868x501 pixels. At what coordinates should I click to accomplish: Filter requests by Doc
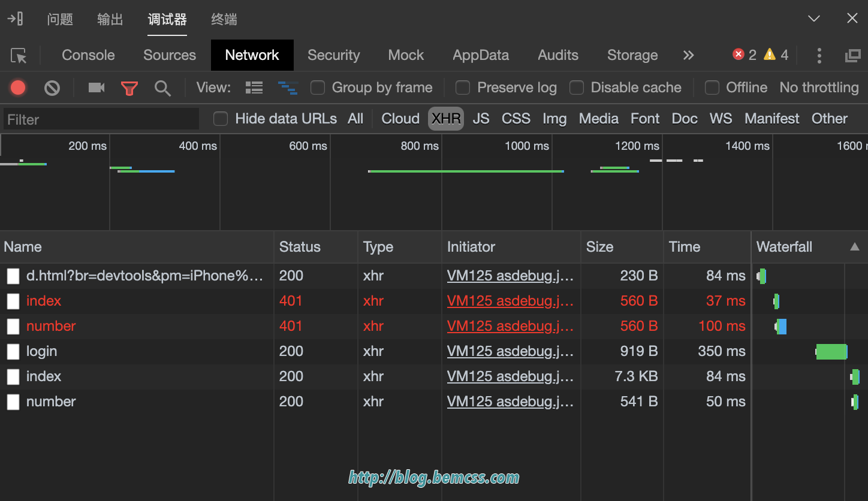tap(685, 119)
